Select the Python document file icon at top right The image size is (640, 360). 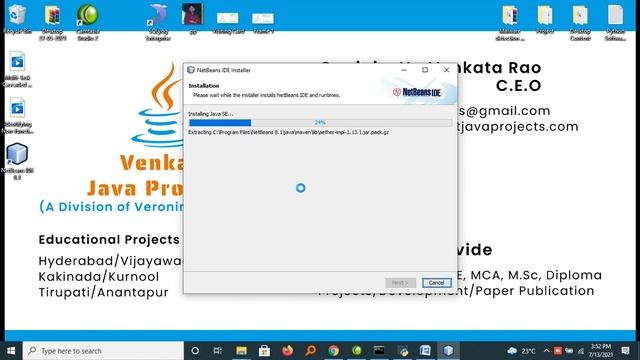point(616,22)
